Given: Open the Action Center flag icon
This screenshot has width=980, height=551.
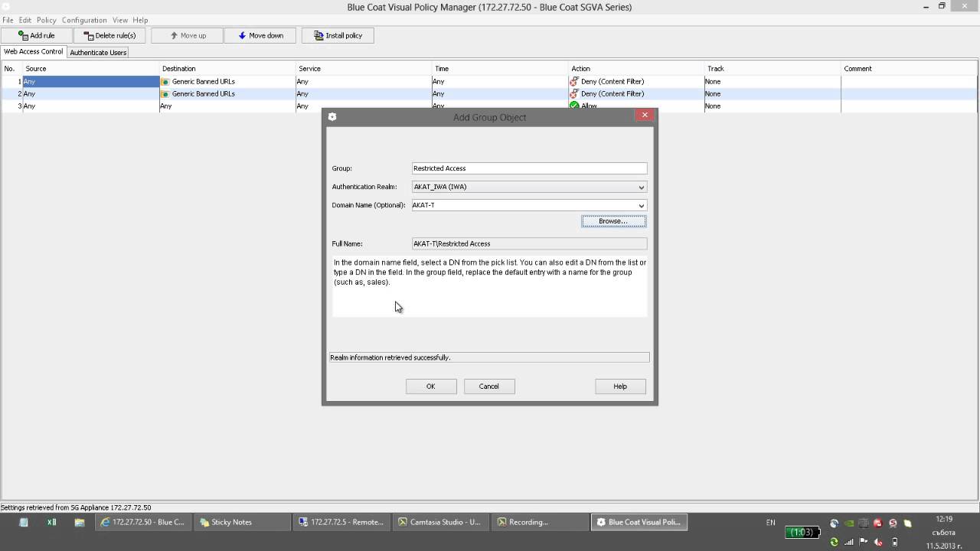Looking at the screenshot, I should (x=864, y=541).
